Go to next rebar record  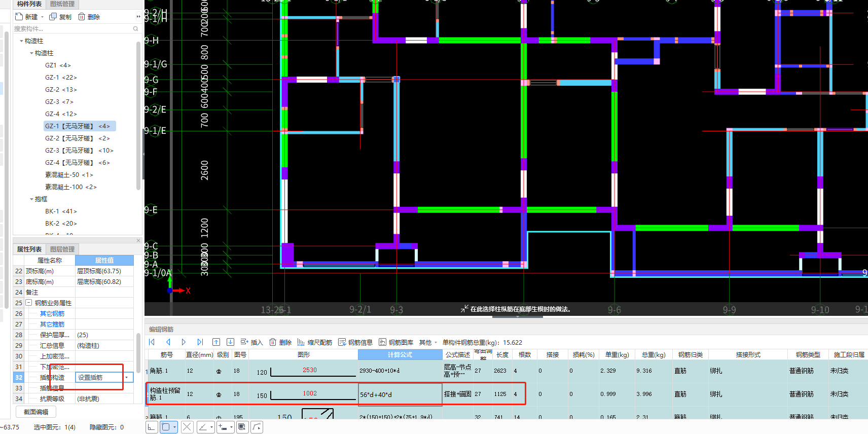184,342
